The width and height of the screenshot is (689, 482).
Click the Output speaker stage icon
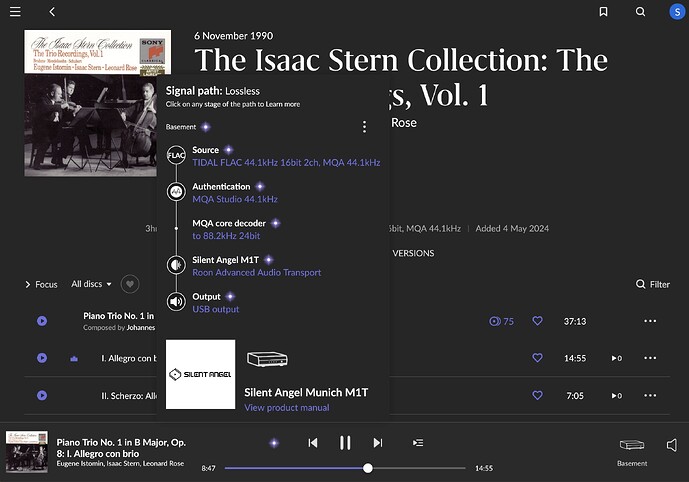[176, 301]
